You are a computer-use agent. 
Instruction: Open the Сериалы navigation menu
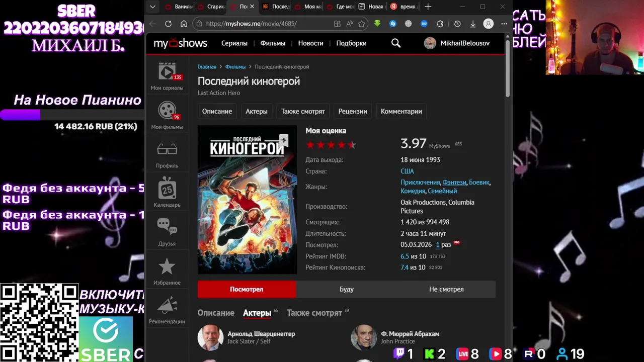pos(234,43)
